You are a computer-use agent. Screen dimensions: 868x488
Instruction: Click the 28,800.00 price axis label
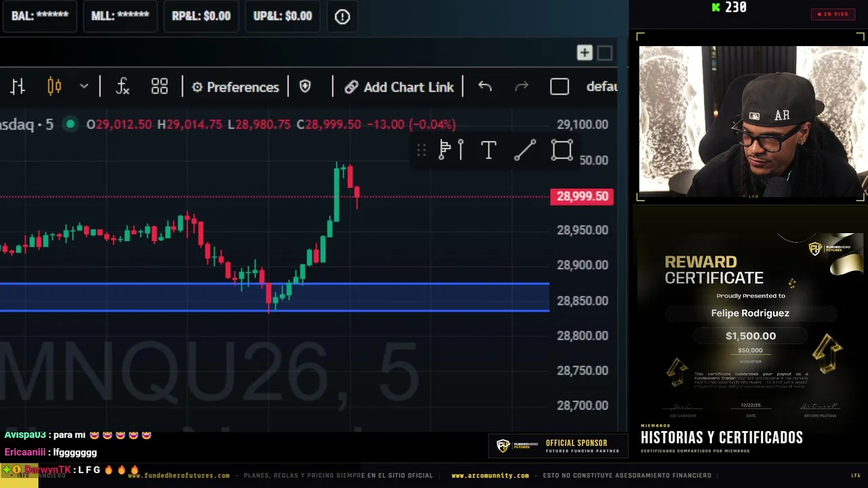(583, 335)
